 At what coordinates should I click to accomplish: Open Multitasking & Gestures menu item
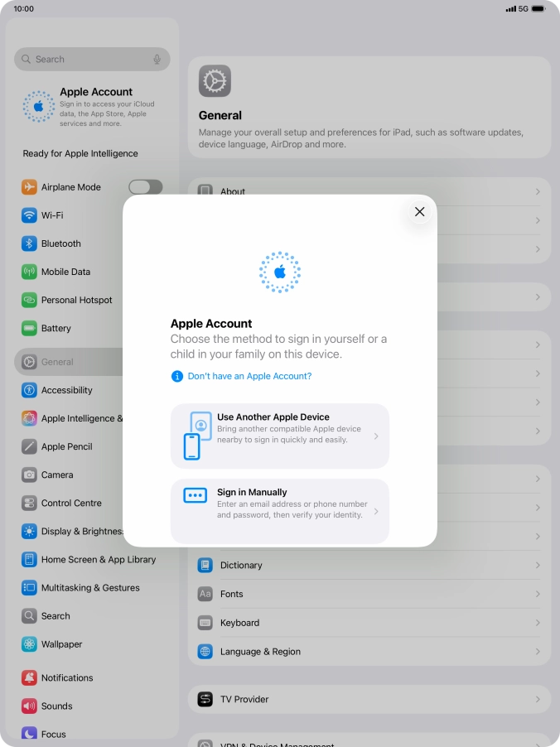click(x=90, y=588)
